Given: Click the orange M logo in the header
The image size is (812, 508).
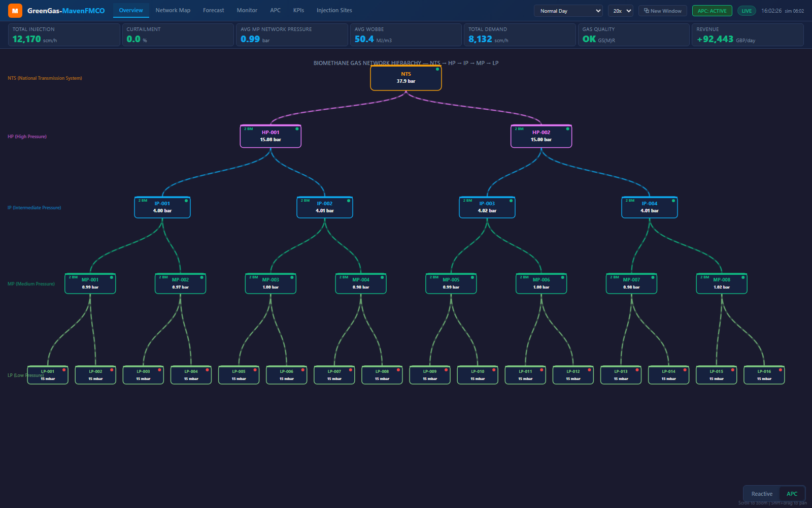Looking at the screenshot, I should click(14, 10).
